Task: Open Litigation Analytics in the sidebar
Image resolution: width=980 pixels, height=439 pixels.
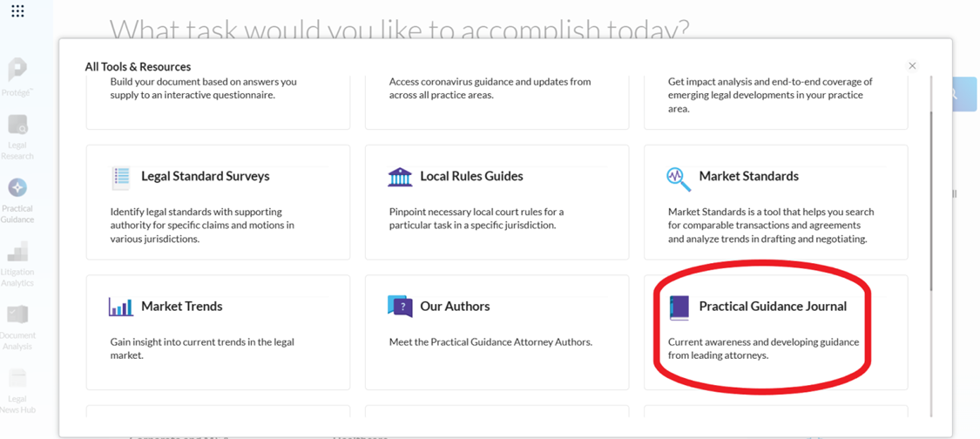Action: 17,263
